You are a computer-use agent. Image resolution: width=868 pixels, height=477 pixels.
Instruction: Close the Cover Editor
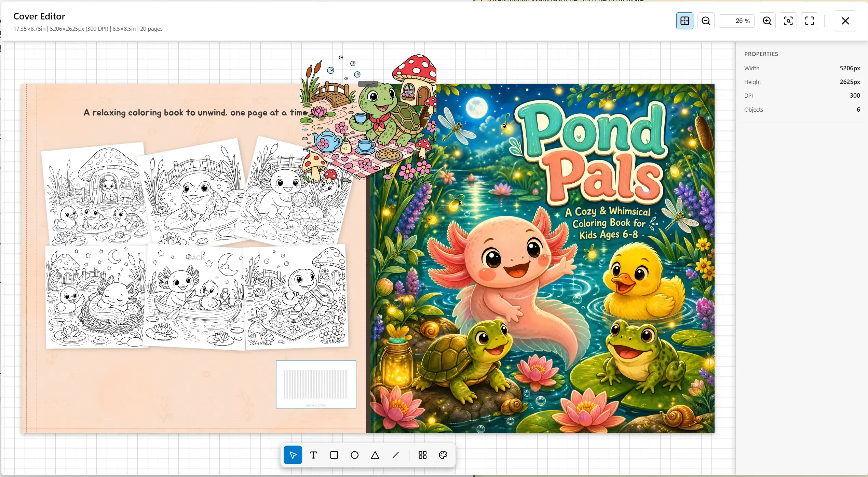click(845, 21)
